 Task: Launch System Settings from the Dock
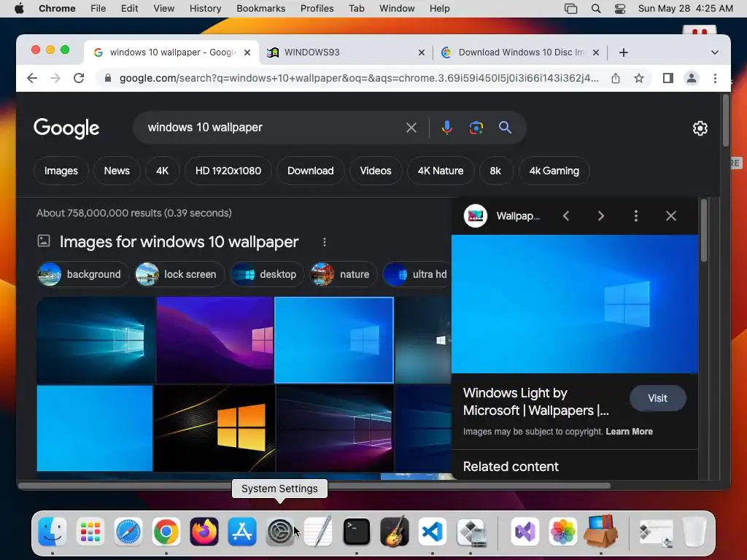pyautogui.click(x=280, y=532)
